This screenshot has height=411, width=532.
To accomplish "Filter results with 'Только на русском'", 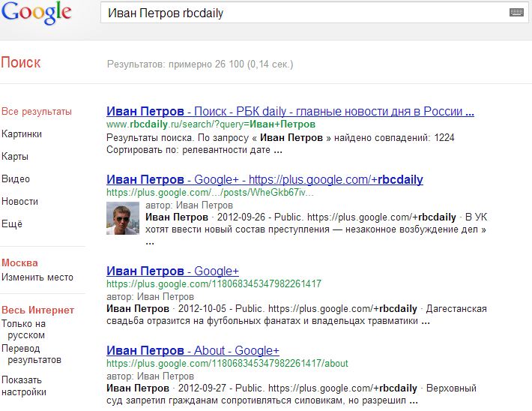I will point(23,329).
